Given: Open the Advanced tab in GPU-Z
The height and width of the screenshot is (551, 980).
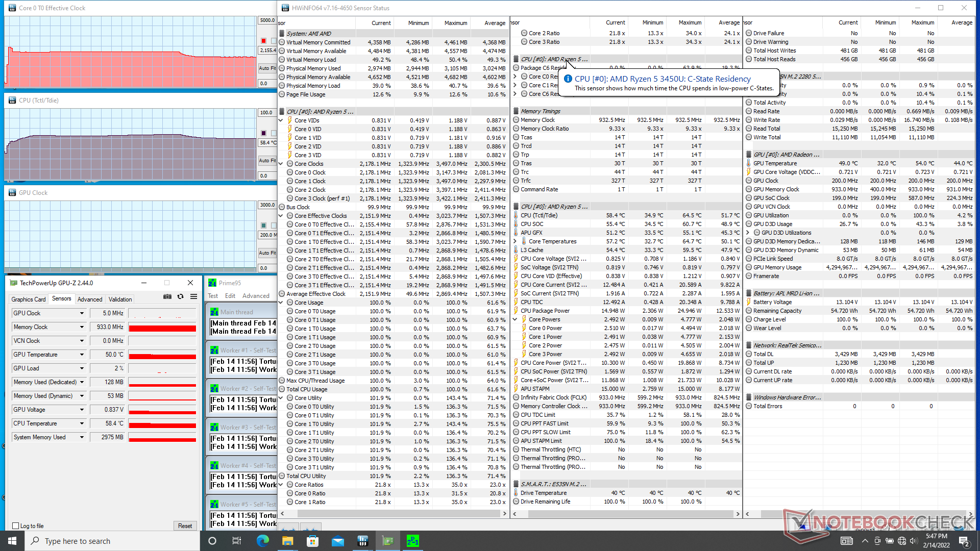Looking at the screenshot, I should click(90, 299).
